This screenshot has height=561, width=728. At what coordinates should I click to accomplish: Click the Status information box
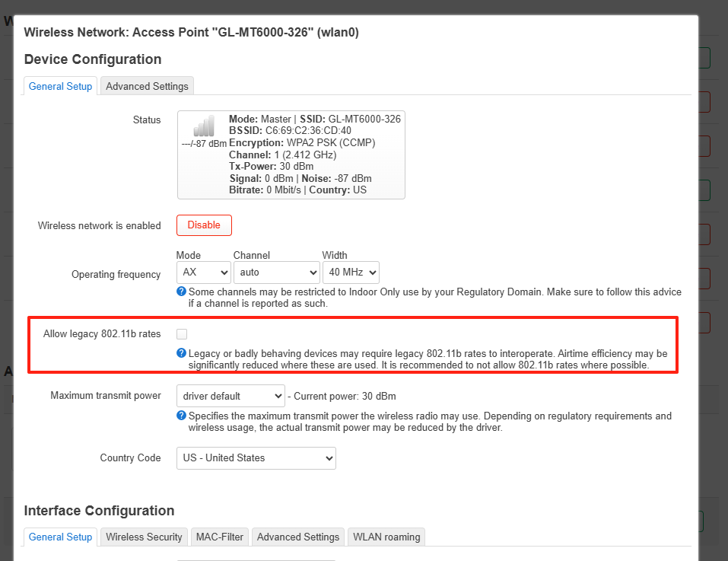pyautogui.click(x=291, y=155)
